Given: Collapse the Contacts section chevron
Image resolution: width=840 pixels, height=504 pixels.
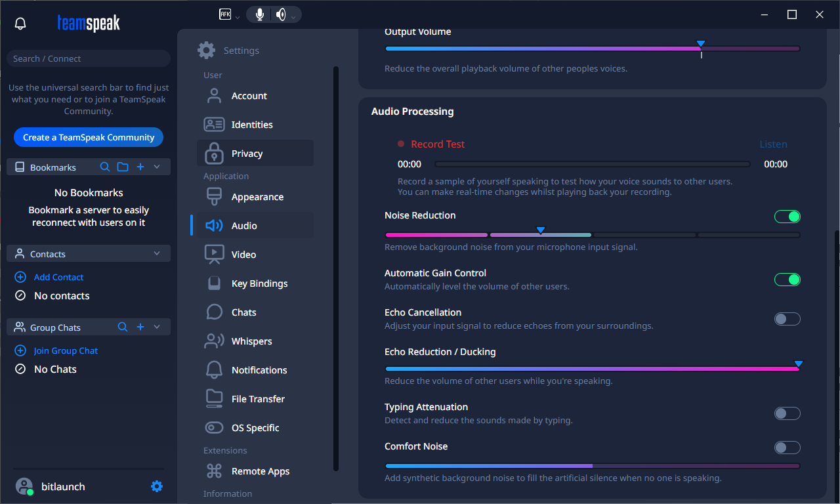Looking at the screenshot, I should [157, 254].
